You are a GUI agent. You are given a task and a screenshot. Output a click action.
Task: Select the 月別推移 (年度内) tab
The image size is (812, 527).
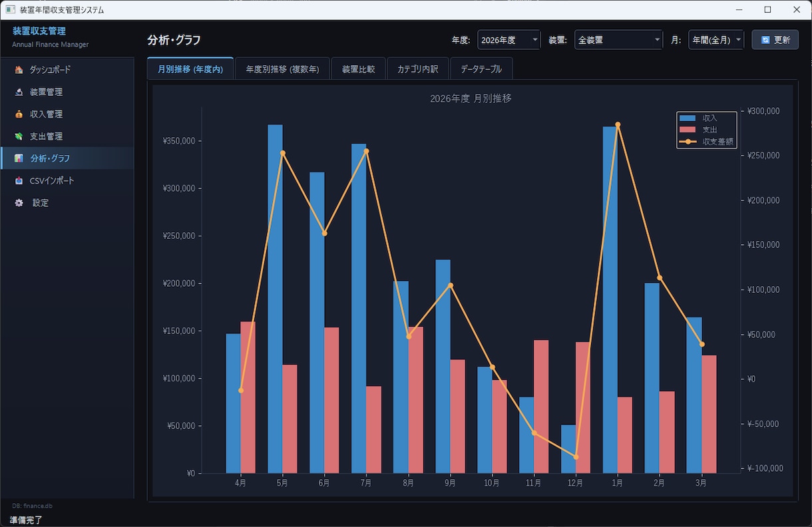point(190,69)
